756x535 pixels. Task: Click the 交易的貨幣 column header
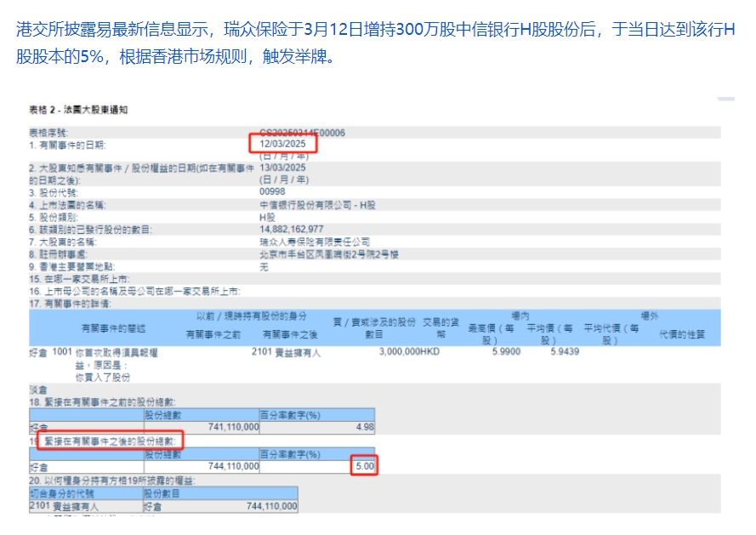(441, 328)
